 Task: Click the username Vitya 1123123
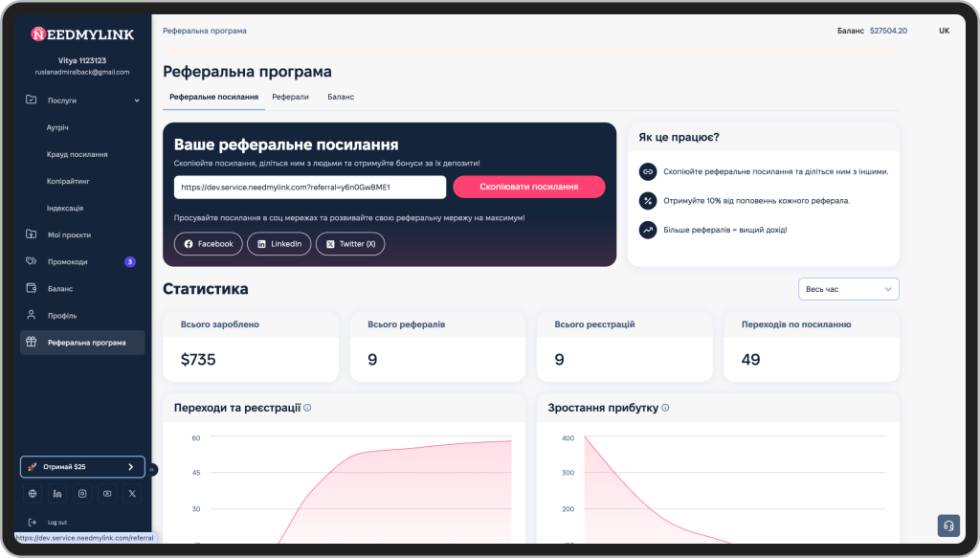(82, 60)
